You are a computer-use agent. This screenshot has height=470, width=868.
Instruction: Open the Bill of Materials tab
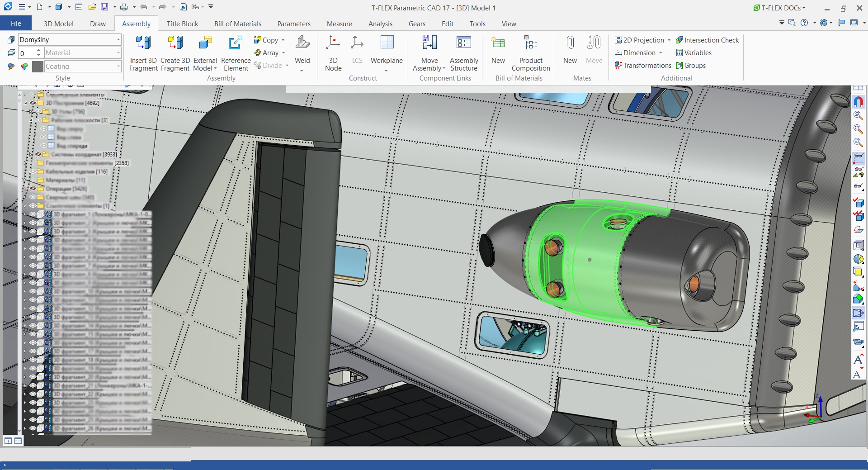[x=237, y=24]
